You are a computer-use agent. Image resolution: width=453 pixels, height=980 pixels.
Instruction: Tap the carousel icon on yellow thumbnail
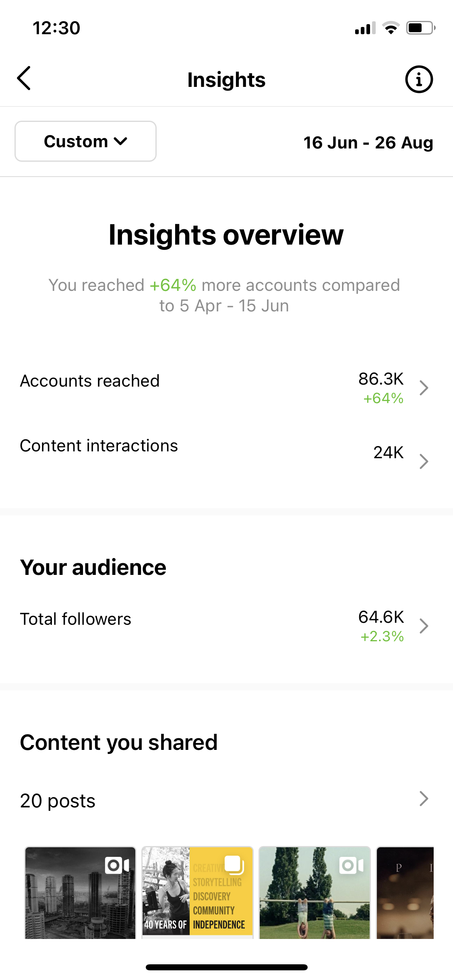click(x=234, y=865)
